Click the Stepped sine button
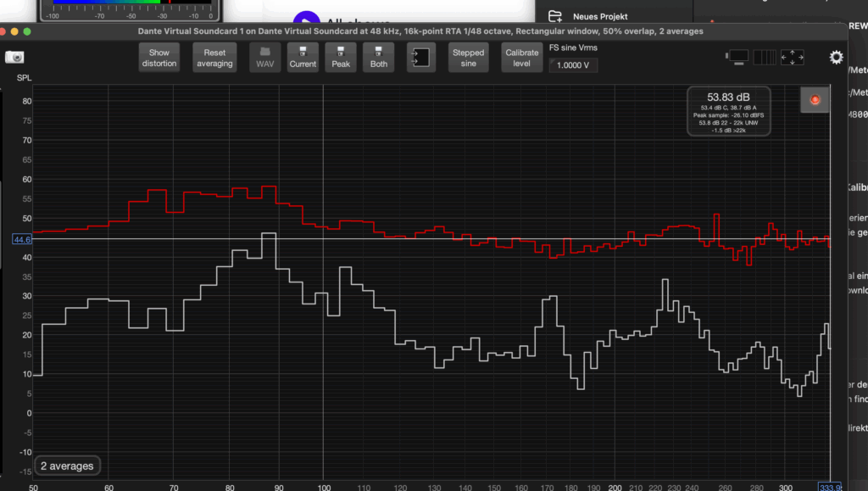This screenshot has width=868, height=491. (x=469, y=58)
